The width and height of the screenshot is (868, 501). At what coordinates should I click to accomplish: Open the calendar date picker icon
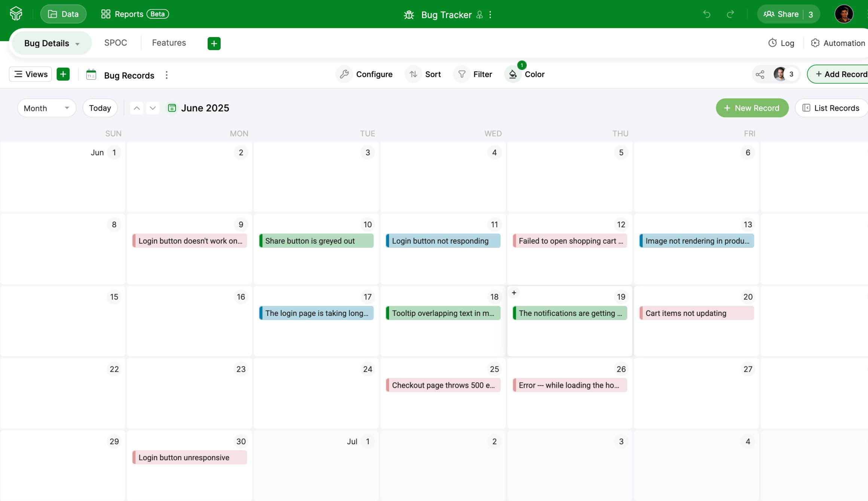[172, 108]
